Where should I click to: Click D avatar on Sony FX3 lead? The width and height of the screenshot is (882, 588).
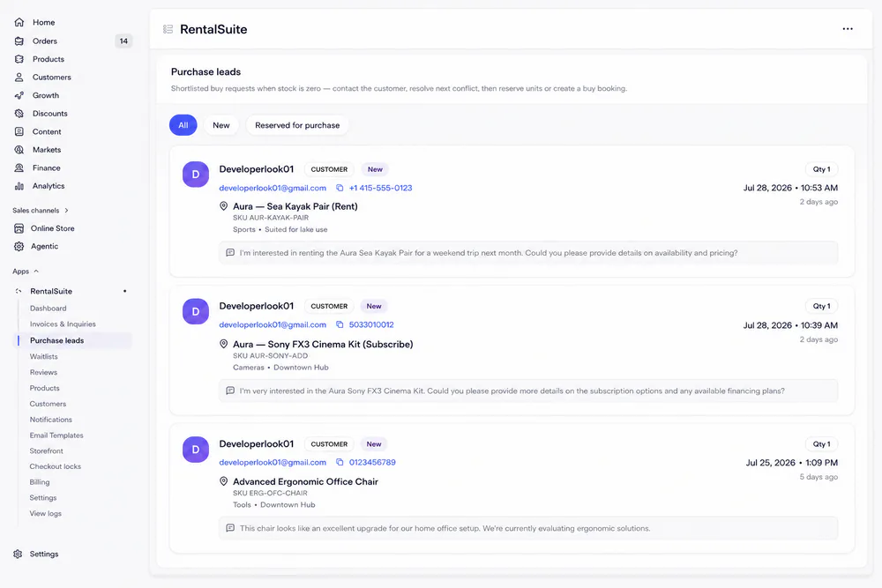pos(196,311)
